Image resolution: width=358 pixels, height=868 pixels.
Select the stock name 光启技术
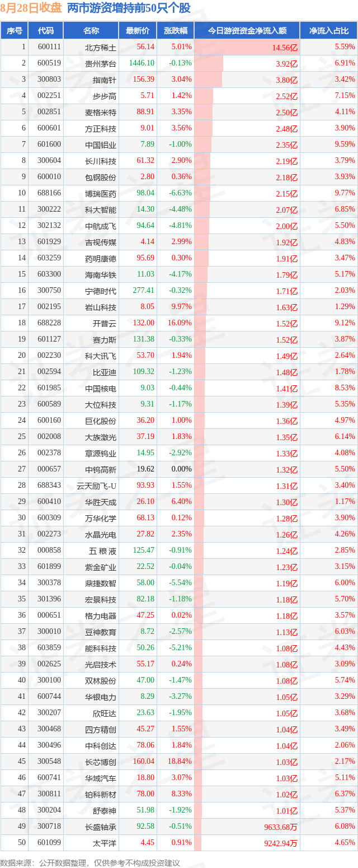101,665
